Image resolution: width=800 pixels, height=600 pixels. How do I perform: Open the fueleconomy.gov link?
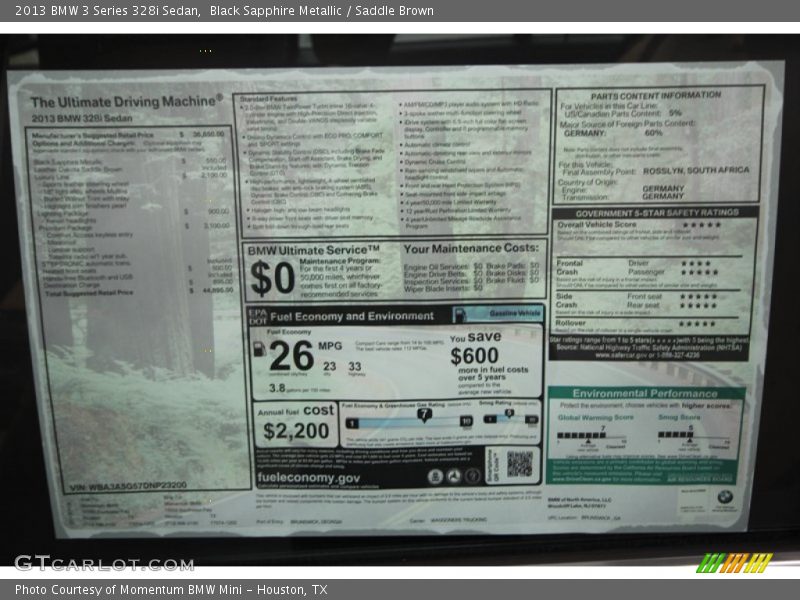pyautogui.click(x=308, y=478)
